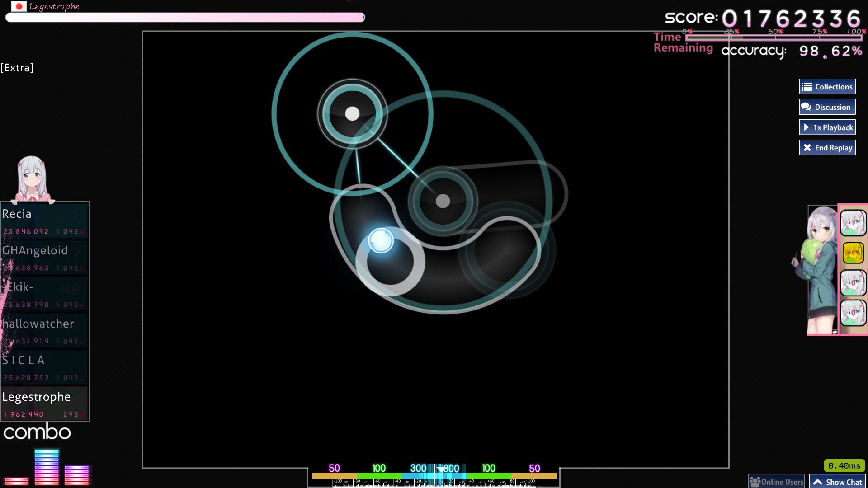Select Recia on the leaderboard
Screen dimensions: 868x488
click(x=44, y=221)
